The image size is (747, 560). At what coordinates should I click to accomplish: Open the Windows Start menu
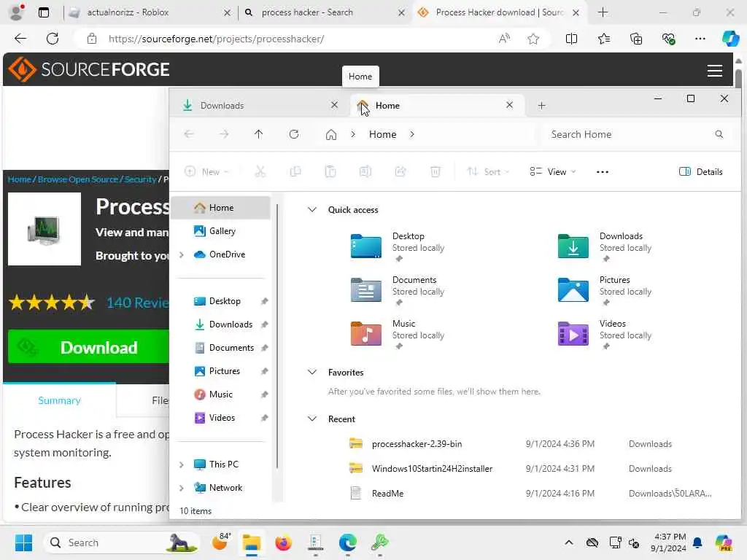click(x=23, y=542)
